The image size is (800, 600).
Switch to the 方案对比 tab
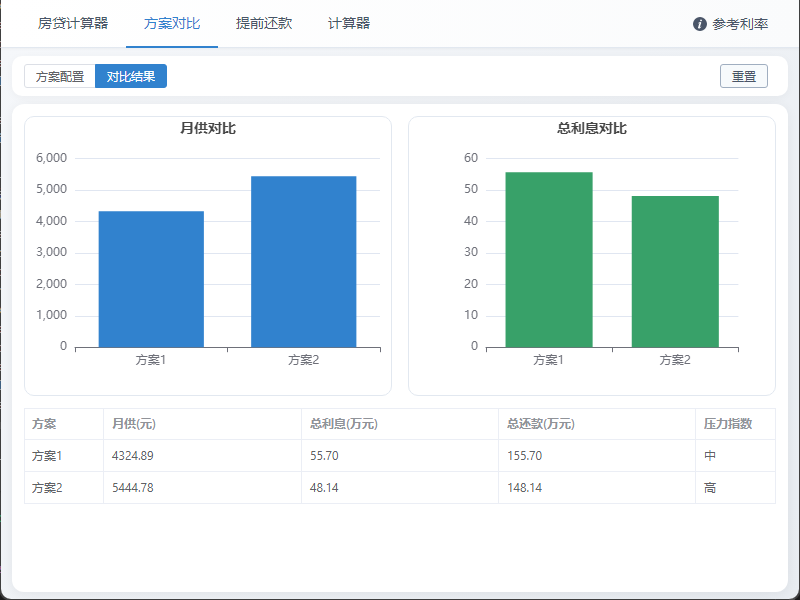172,23
